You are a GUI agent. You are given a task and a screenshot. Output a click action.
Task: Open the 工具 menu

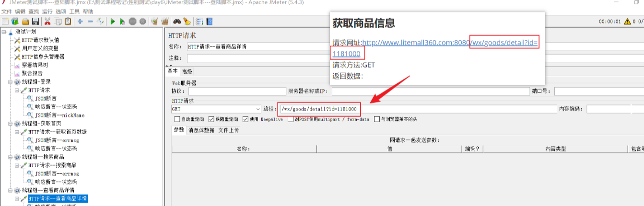point(74,11)
